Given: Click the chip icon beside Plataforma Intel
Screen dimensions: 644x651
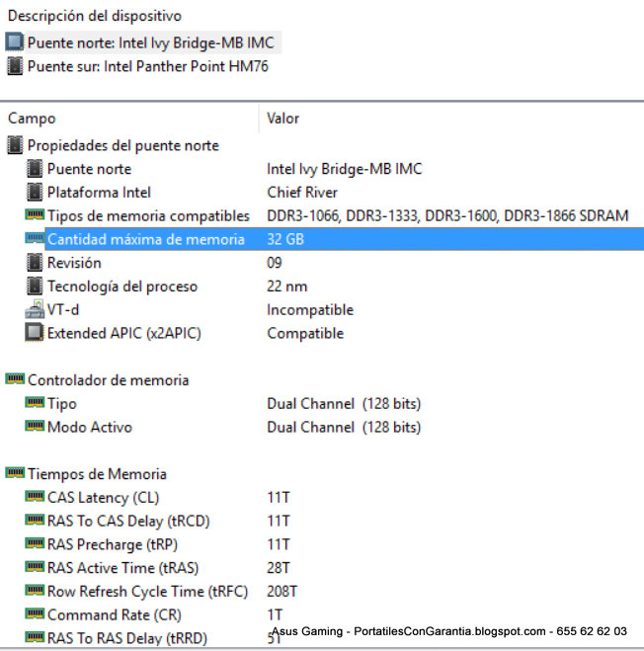Looking at the screenshot, I should [35, 193].
